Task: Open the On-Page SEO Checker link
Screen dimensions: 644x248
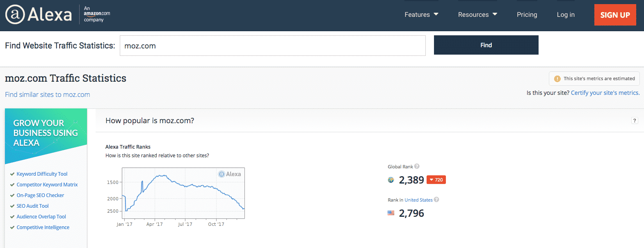Action: pyautogui.click(x=40, y=195)
